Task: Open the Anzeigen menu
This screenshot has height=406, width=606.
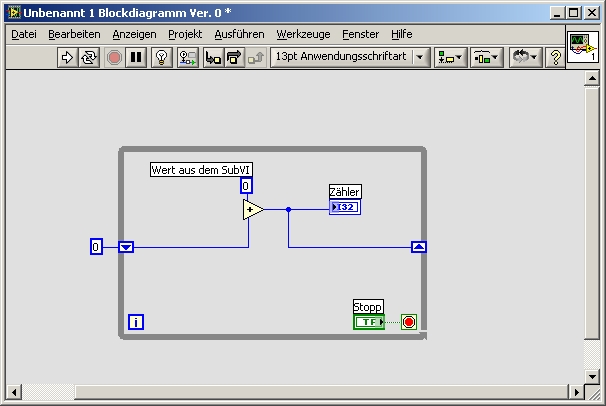Action: 134,34
